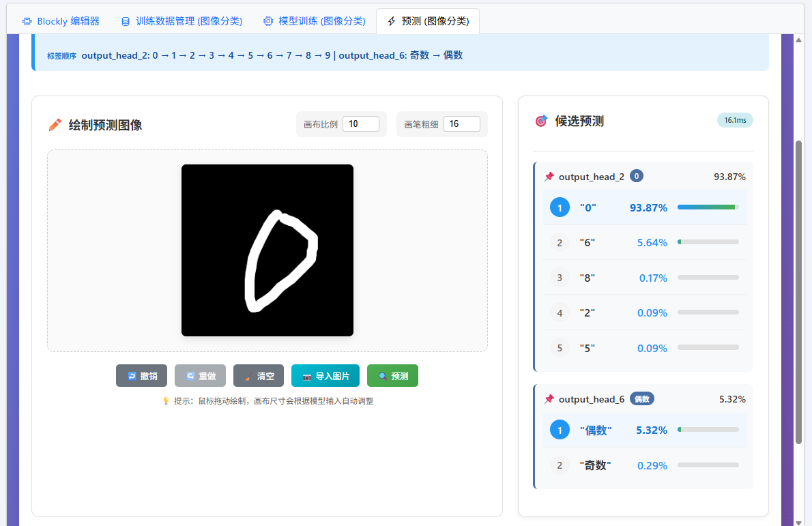The width and height of the screenshot is (812, 526).
Task: Select candidate "6" row
Action: pos(644,242)
